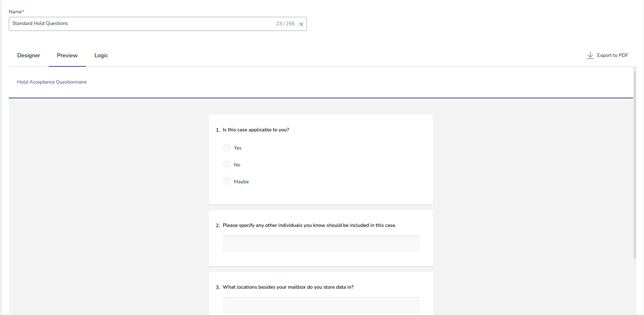Click the 23 / 255 character counter
This screenshot has height=315, width=644.
click(285, 24)
